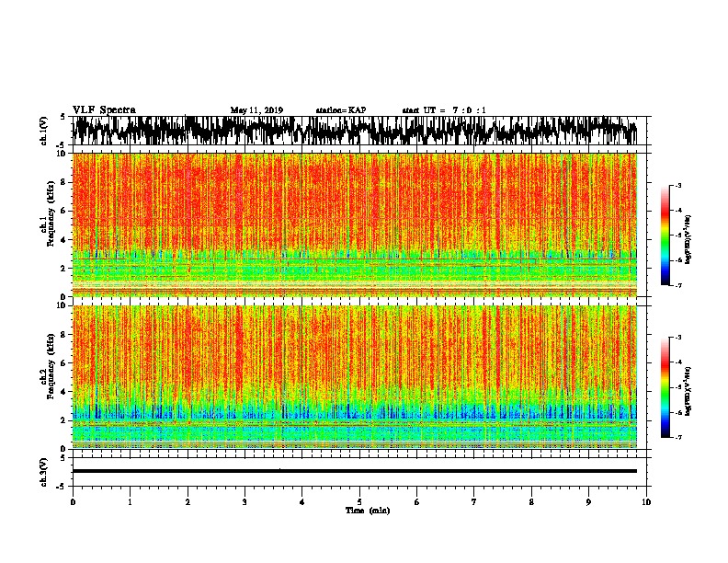Click the "ch.3(V)" axis label
This screenshot has height=563, width=728.
pyautogui.click(x=44, y=472)
